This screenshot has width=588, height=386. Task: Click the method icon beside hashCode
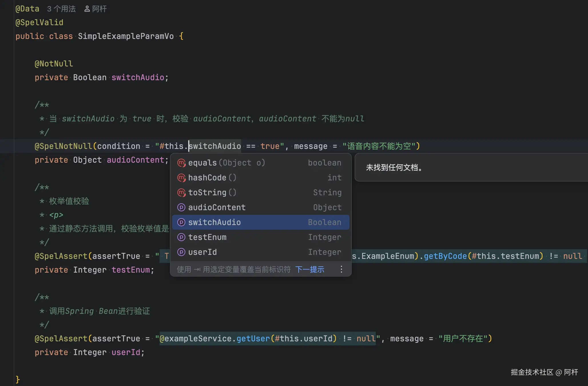pos(181,178)
